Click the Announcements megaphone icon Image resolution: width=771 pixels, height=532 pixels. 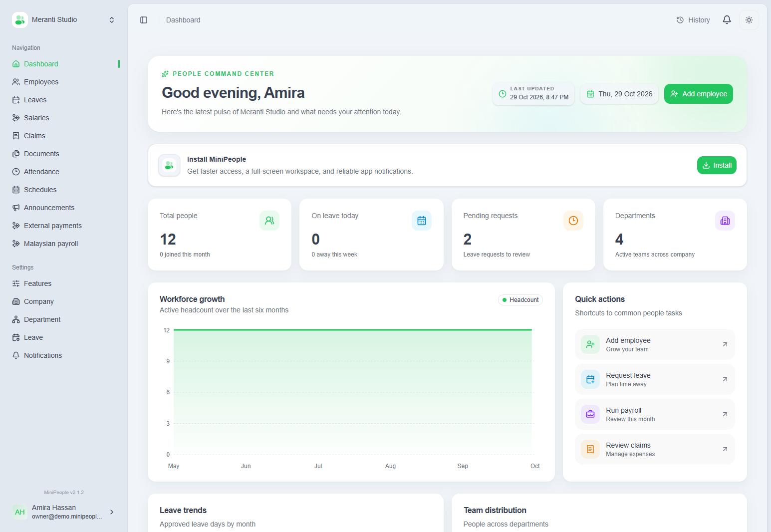(x=16, y=208)
